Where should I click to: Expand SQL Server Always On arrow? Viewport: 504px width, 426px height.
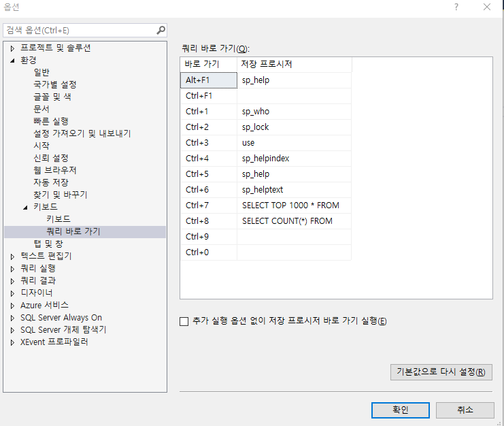pos(12,318)
